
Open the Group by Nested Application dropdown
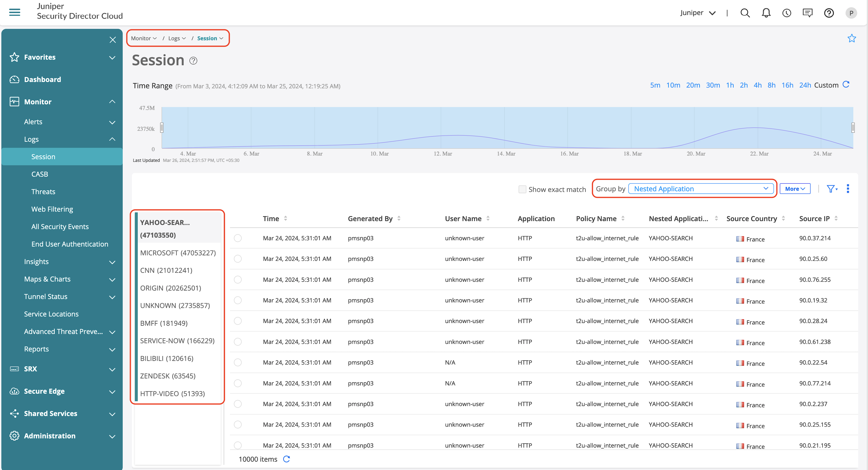[x=701, y=189]
